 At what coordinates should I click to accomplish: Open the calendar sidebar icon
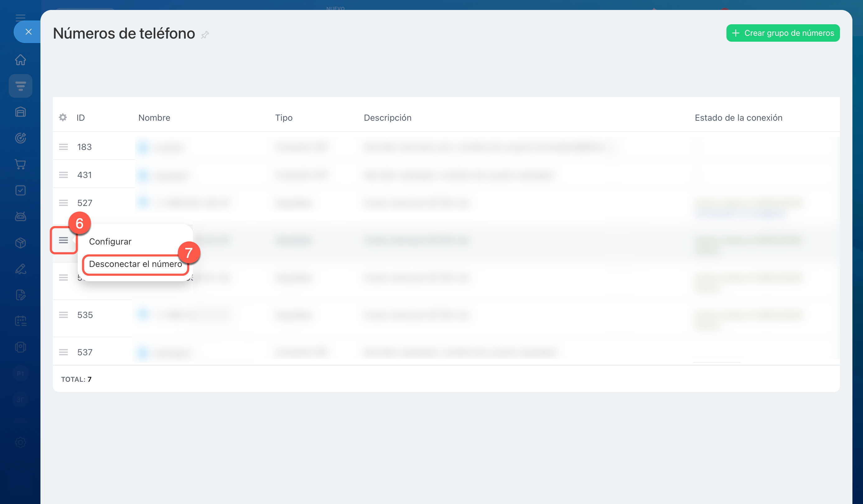tap(21, 321)
